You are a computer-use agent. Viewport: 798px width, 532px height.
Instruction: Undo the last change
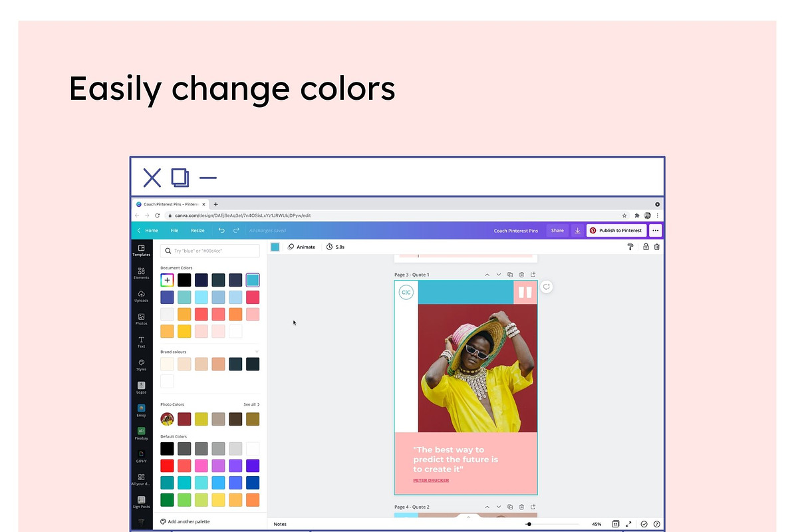tap(221, 230)
